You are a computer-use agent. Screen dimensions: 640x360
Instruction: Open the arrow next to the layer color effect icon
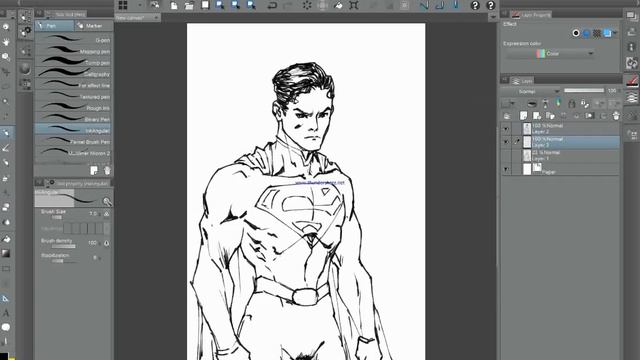tap(615, 33)
